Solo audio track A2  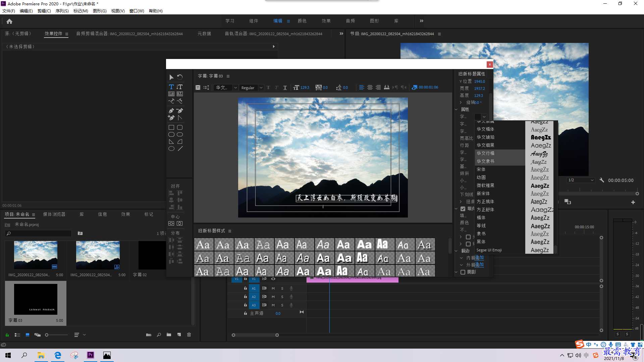click(282, 297)
